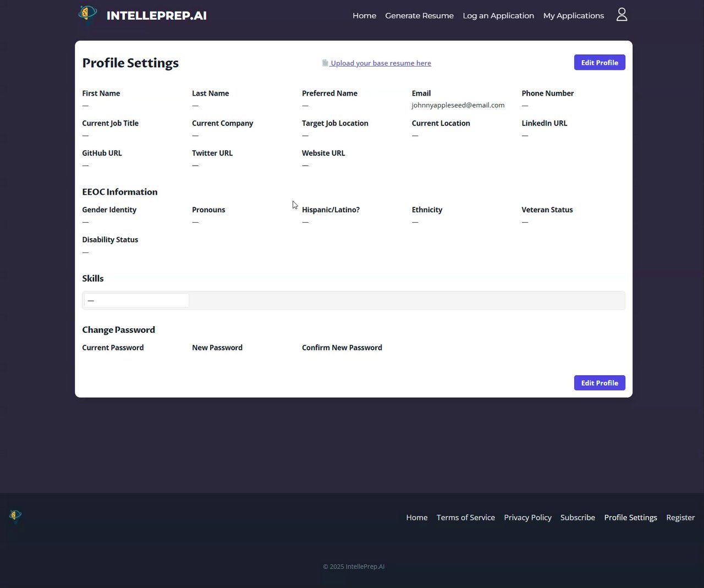
Task: Open Privacy Policy footer link
Action: click(x=528, y=518)
